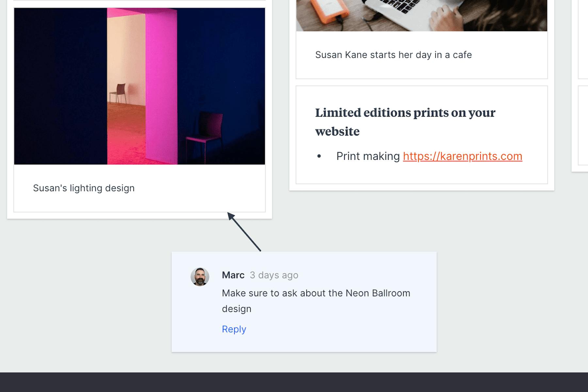Screen dimensions: 588x392
Task: Click Reply on Marc's comment
Action: 234,329
